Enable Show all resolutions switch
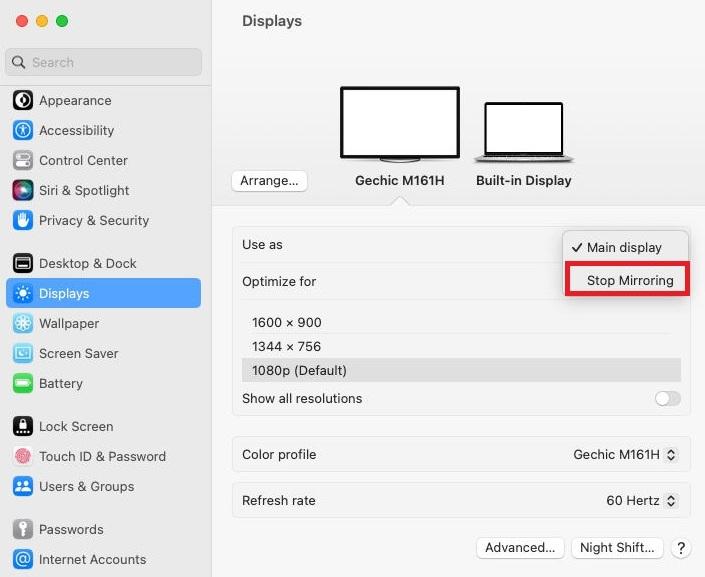Screen dimensions: 705x577 (667, 399)
